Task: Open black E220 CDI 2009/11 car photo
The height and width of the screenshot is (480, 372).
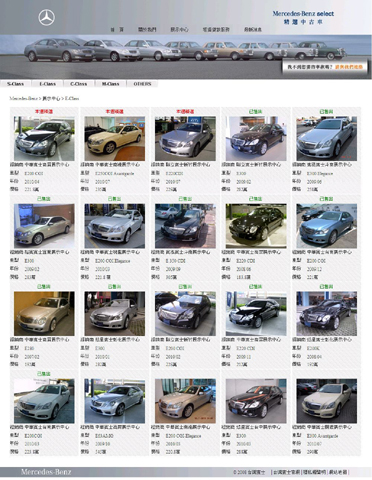Action: tap(256, 314)
